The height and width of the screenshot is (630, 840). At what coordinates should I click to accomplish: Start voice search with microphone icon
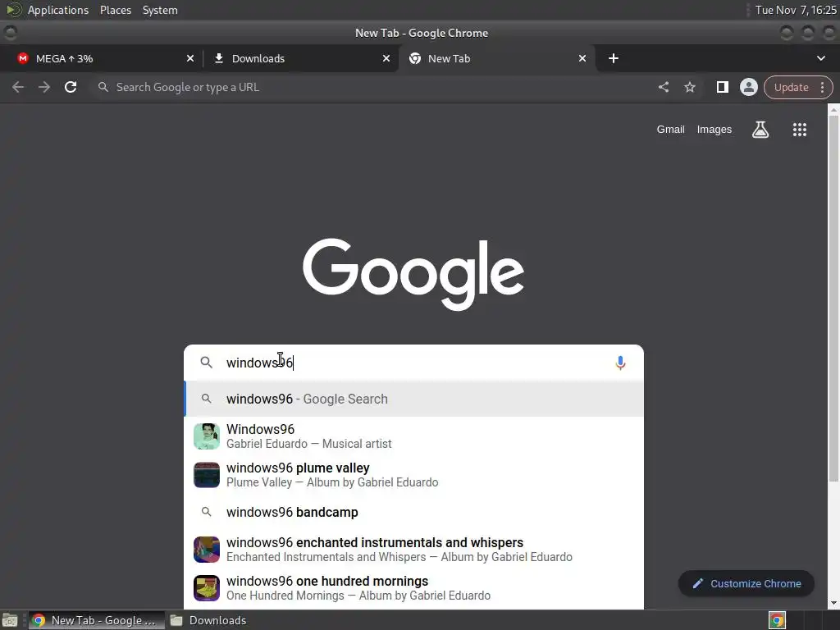620,363
